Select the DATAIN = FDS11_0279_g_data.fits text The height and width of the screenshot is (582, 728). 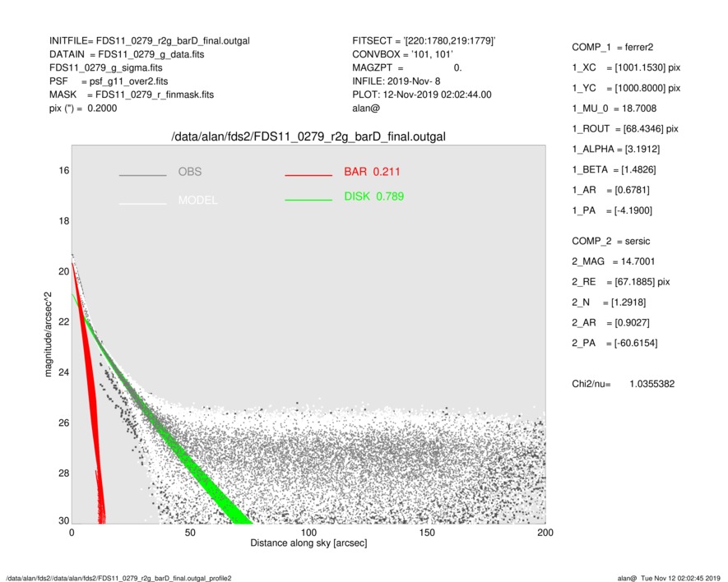coord(127,54)
